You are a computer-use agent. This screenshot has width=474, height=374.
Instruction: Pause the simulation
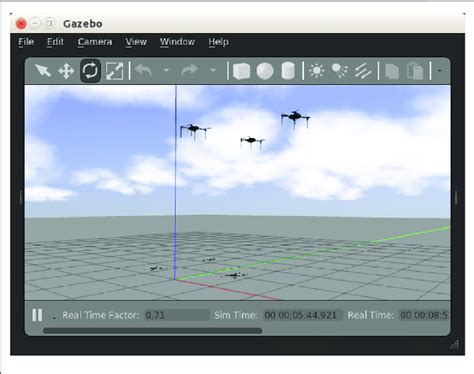37,315
